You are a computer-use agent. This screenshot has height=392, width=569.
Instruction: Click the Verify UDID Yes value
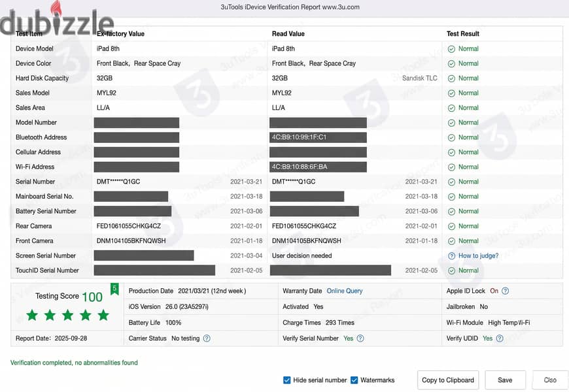[487, 338]
